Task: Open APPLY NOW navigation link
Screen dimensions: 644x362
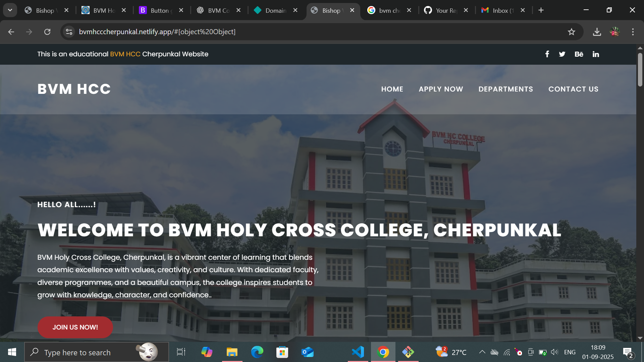Action: [x=441, y=89]
